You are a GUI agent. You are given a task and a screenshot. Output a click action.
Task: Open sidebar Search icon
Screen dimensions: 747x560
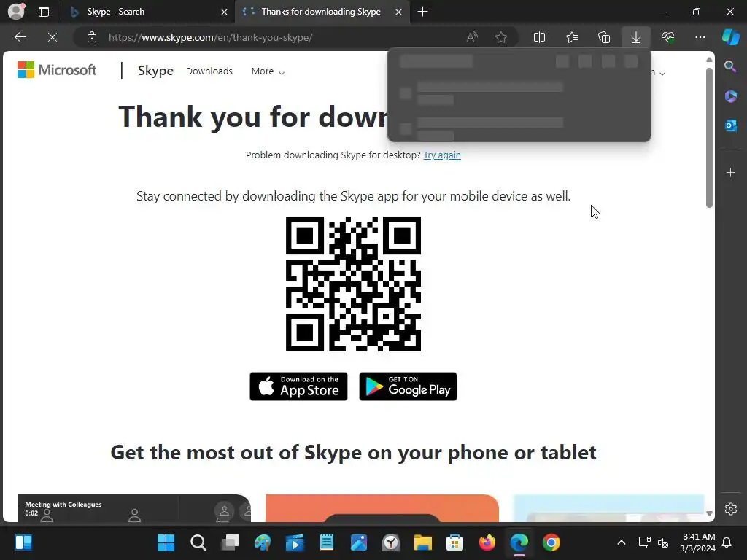point(730,66)
